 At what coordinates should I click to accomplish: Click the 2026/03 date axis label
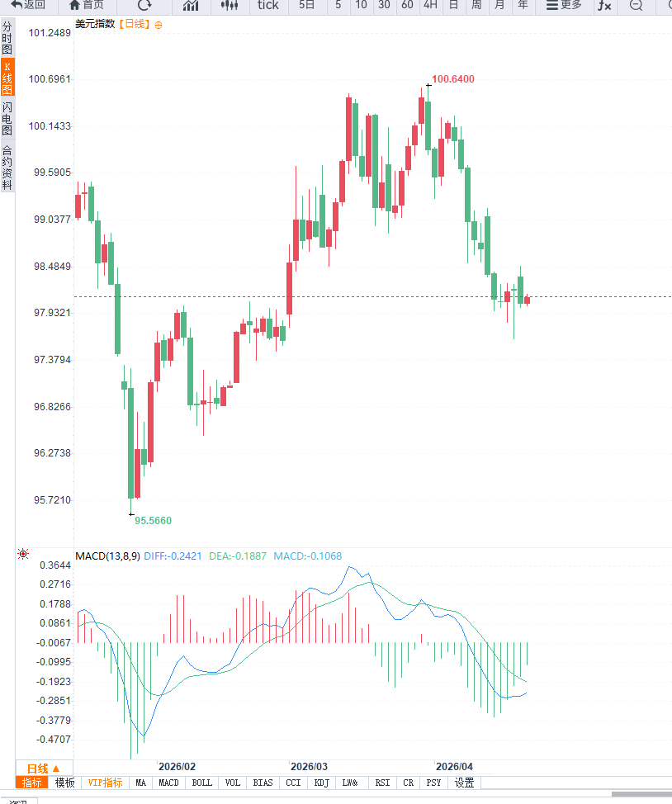point(309,767)
